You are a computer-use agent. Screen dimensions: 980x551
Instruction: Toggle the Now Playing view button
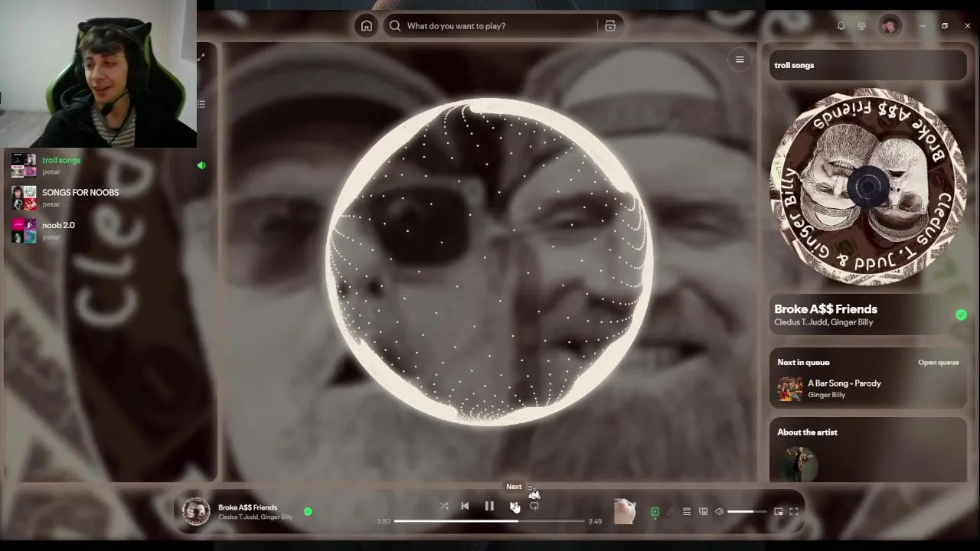pos(655,512)
